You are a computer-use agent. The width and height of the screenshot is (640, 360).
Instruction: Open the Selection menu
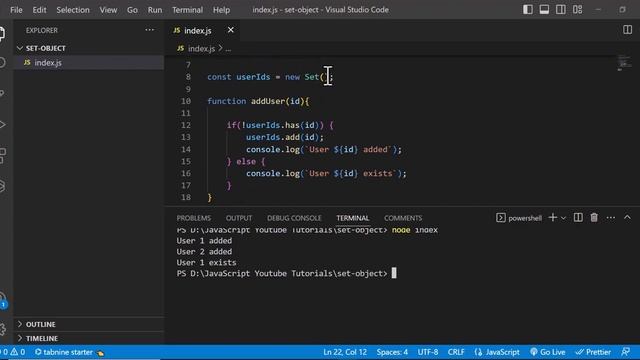[x=73, y=10]
